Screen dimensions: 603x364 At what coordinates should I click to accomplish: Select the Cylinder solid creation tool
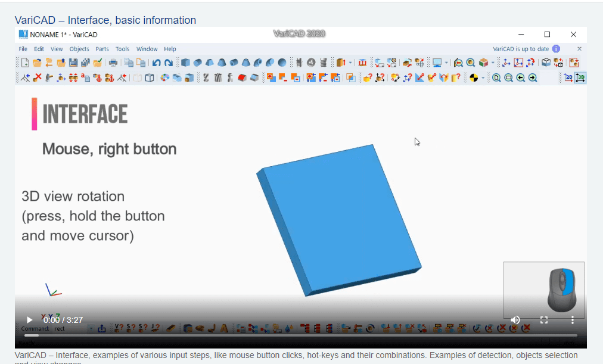click(198, 63)
